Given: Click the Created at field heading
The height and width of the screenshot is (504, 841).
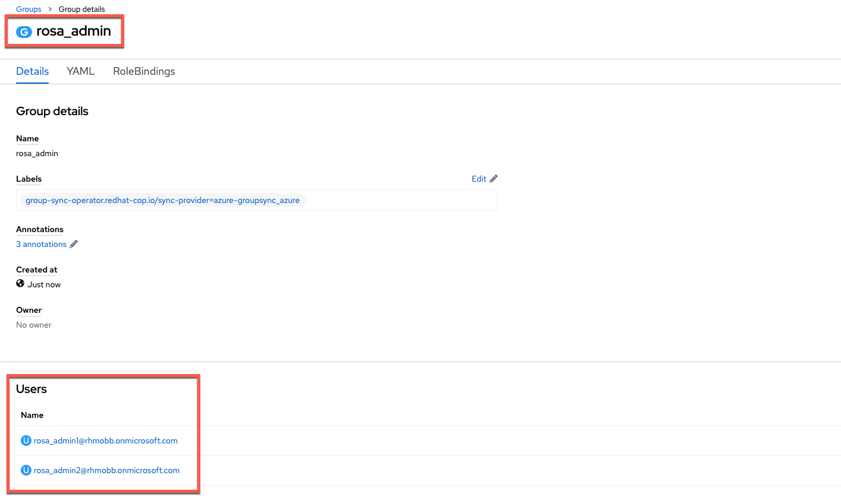Looking at the screenshot, I should [37, 270].
